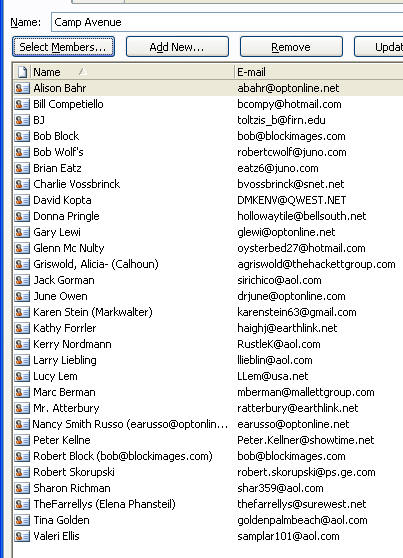The height and width of the screenshot is (558, 403).
Task: Click the Update button
Action: 379,47
